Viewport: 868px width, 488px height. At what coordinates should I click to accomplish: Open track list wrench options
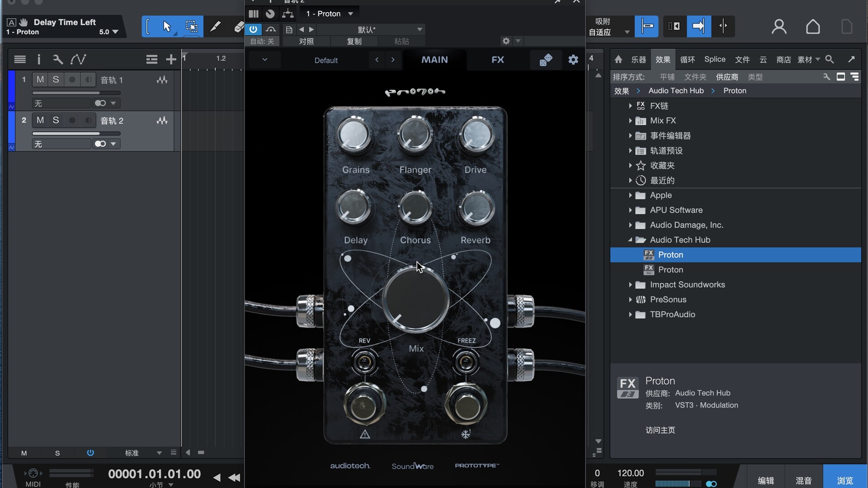(x=57, y=59)
